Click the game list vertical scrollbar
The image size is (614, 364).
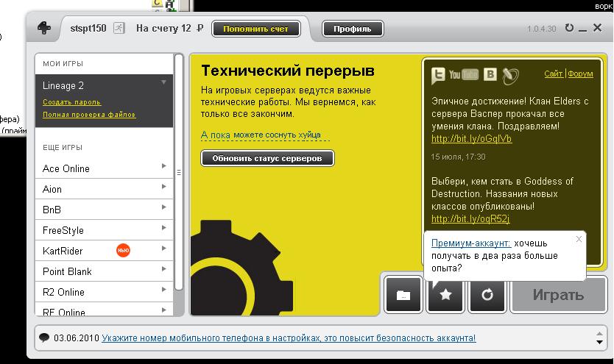click(x=179, y=172)
